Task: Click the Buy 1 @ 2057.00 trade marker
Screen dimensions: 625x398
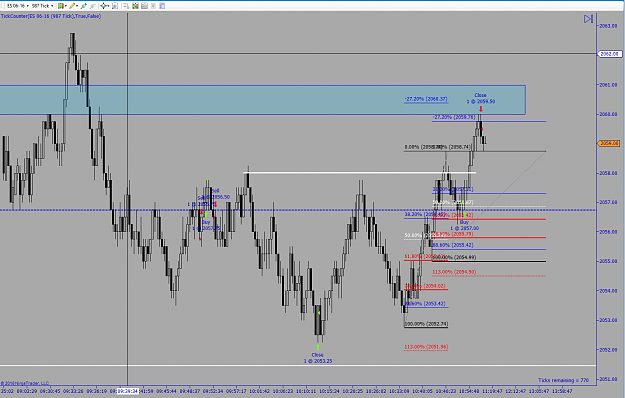Action: click(464, 225)
